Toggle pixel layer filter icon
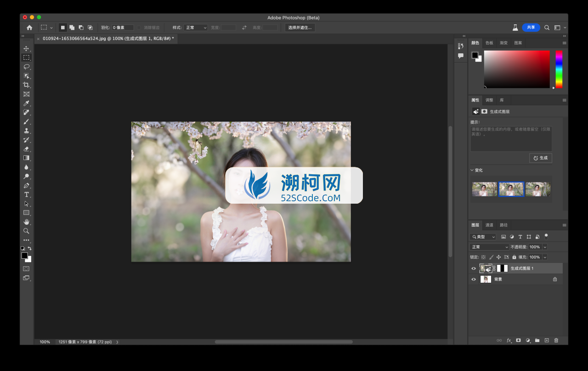 [x=503, y=237]
